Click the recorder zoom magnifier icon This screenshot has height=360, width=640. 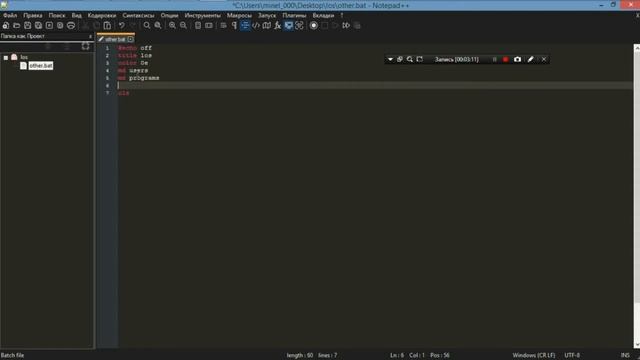[x=410, y=60]
